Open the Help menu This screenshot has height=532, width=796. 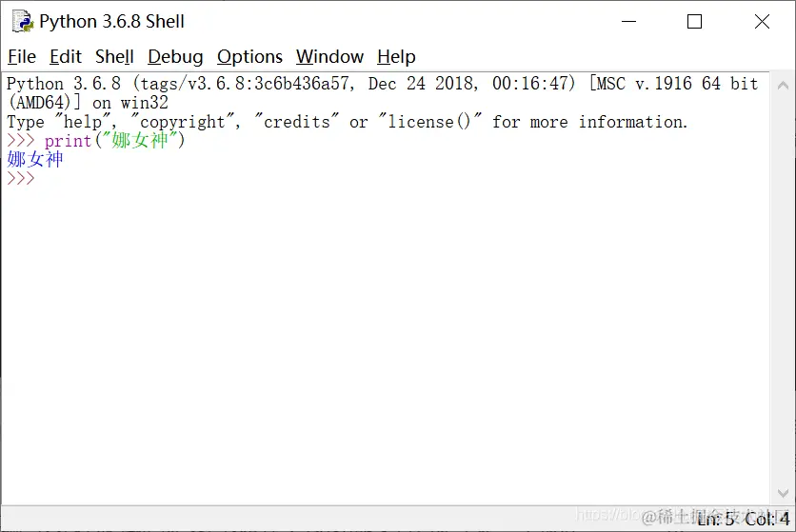click(x=396, y=56)
